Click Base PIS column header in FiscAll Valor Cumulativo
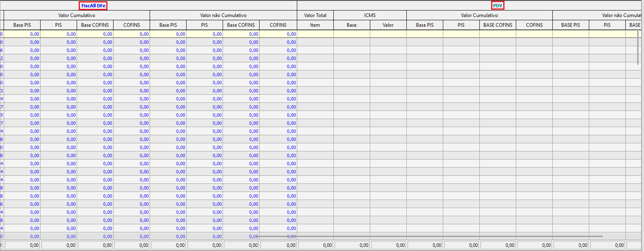Image resolution: width=644 pixels, height=251 pixels. pos(22,25)
